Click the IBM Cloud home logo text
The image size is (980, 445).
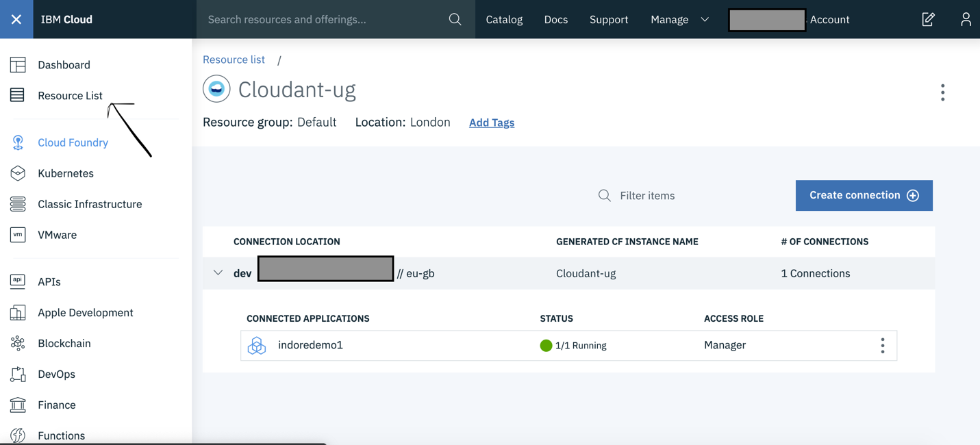coord(66,20)
